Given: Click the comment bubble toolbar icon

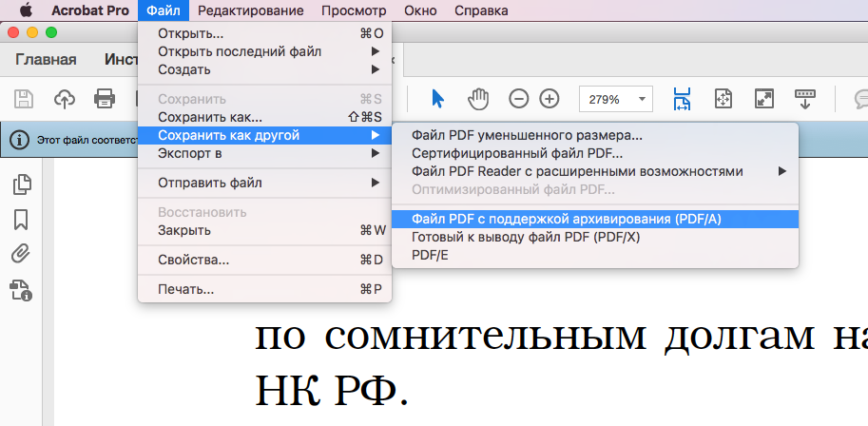Looking at the screenshot, I should coord(859,99).
